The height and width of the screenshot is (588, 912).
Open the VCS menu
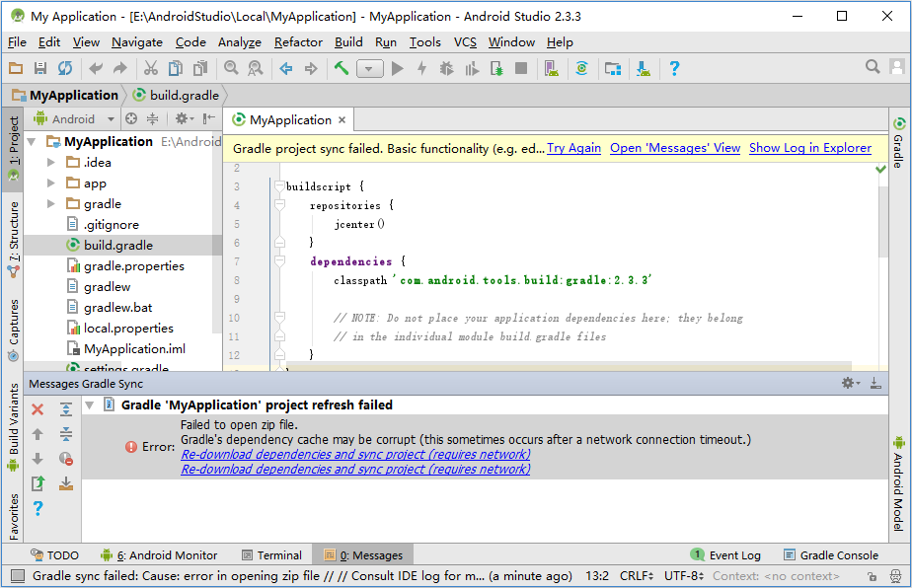click(465, 41)
